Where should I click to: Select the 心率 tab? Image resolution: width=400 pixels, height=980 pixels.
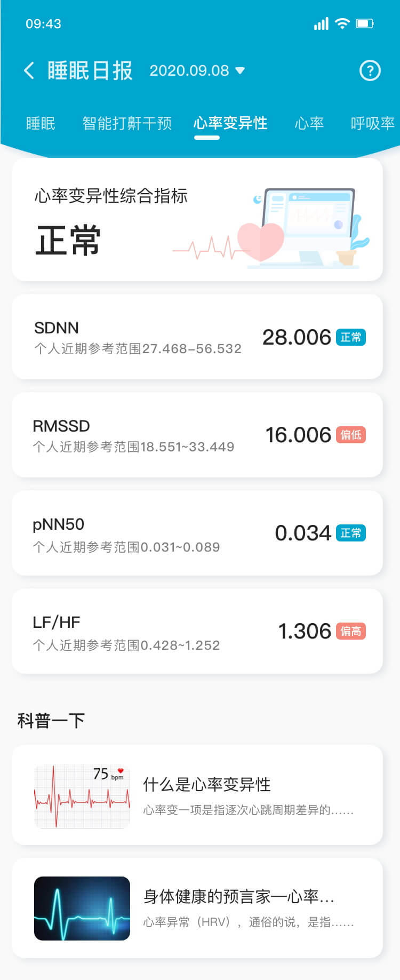[x=309, y=123]
